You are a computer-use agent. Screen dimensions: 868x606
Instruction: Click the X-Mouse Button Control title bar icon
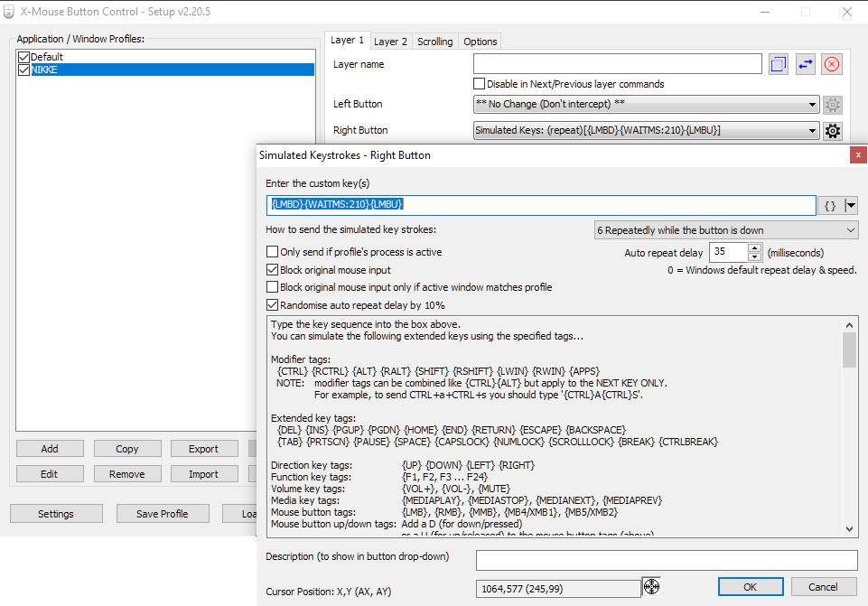point(9,12)
